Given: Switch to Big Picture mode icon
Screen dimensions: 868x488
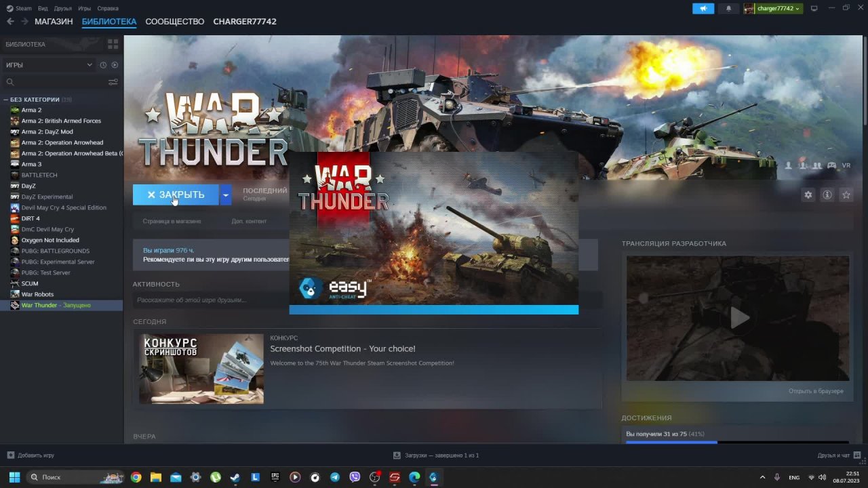Looking at the screenshot, I should 814,8.
